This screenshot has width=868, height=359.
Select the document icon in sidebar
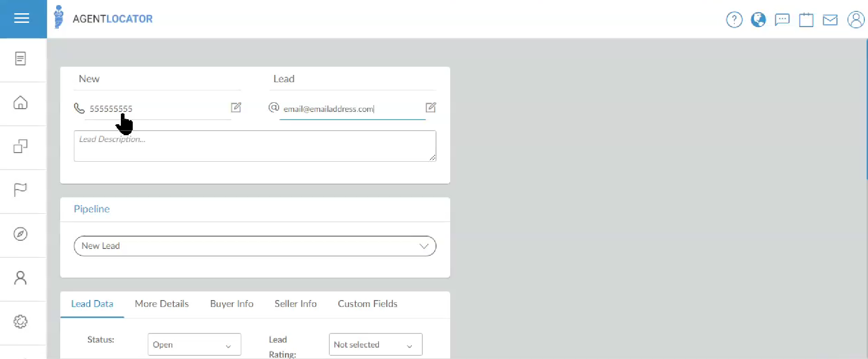tap(21, 58)
